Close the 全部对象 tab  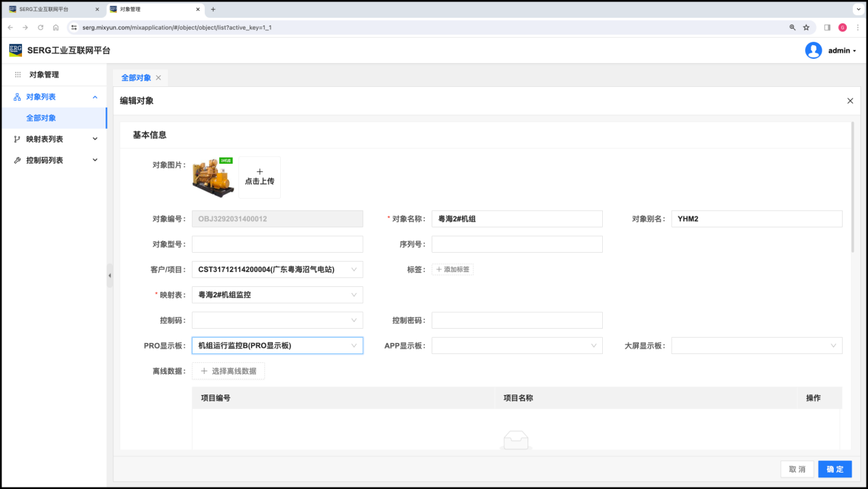pyautogui.click(x=158, y=78)
